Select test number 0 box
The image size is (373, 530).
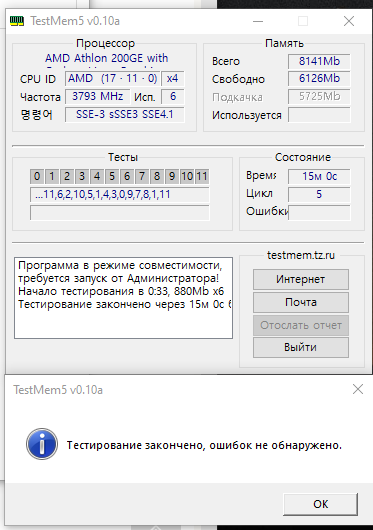[37, 176]
